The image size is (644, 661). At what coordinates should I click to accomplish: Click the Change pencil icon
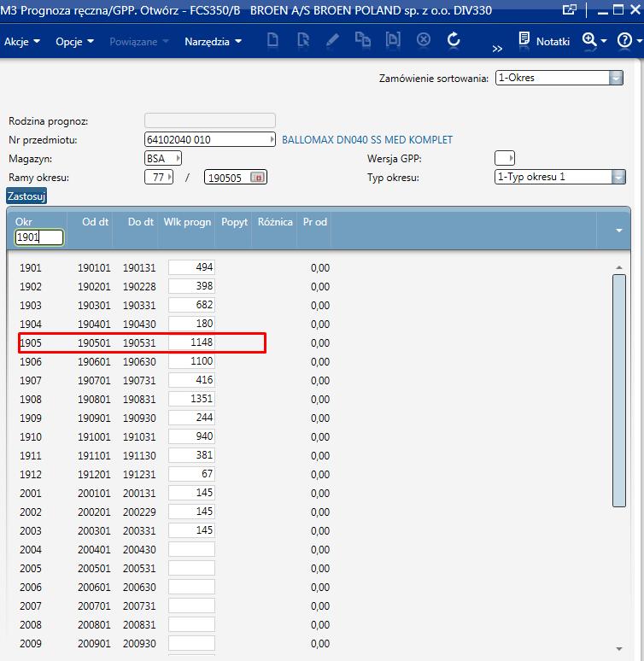tap(333, 40)
